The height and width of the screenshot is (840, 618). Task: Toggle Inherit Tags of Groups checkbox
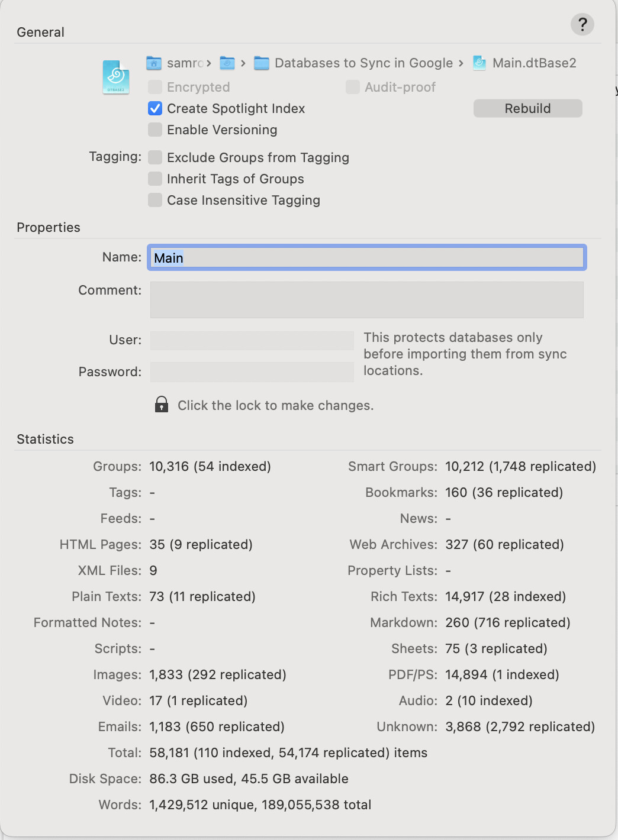155,179
